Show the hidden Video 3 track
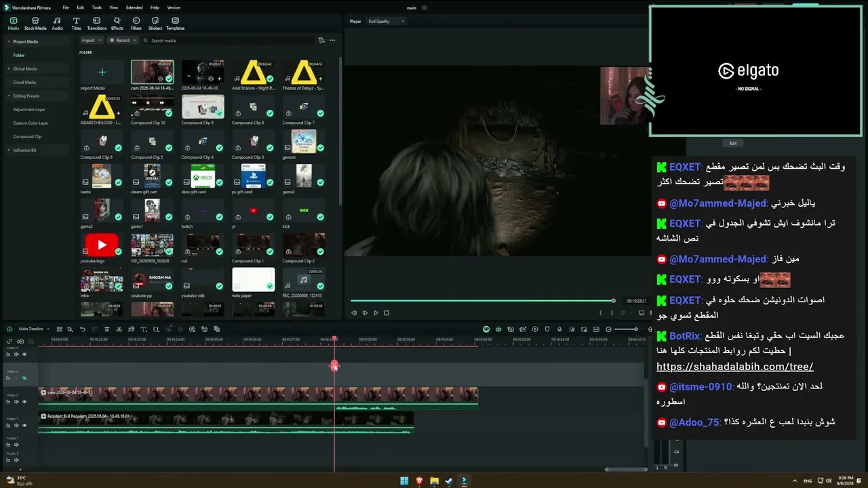The image size is (868, 488). (24, 378)
